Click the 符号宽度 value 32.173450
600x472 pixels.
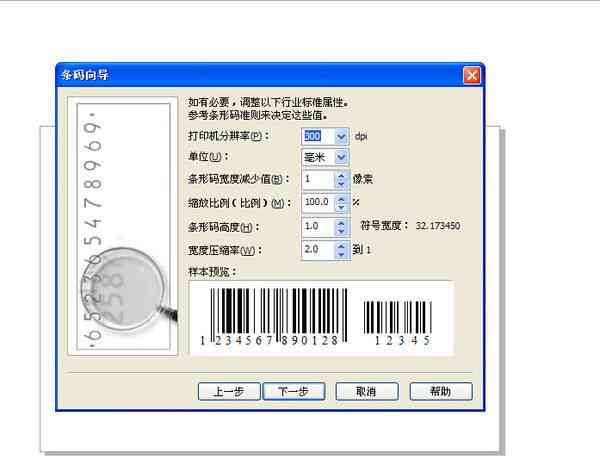438,226
